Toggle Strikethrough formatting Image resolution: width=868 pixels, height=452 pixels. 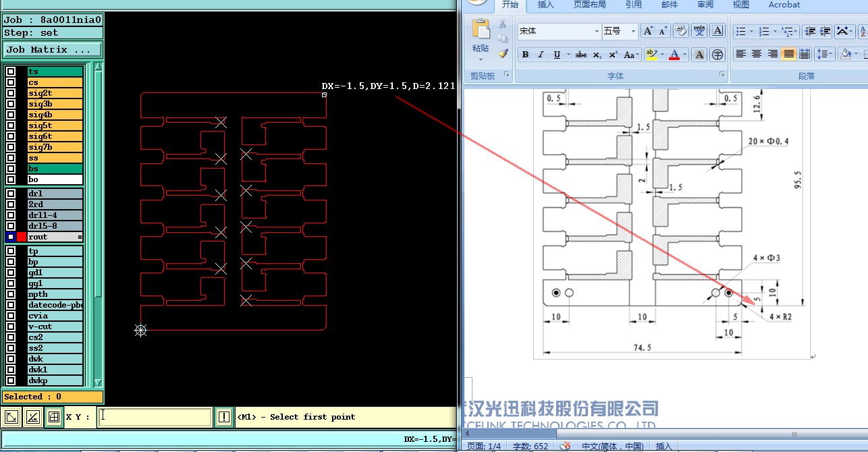point(581,55)
